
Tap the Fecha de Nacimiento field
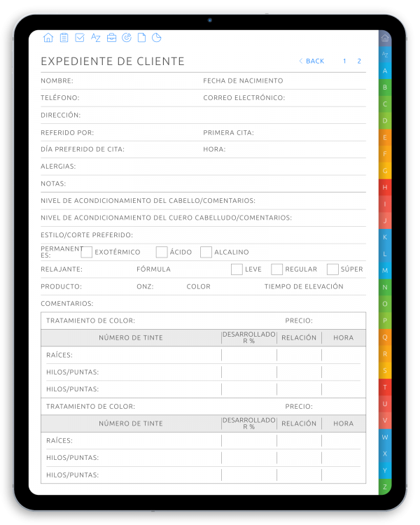[284, 81]
